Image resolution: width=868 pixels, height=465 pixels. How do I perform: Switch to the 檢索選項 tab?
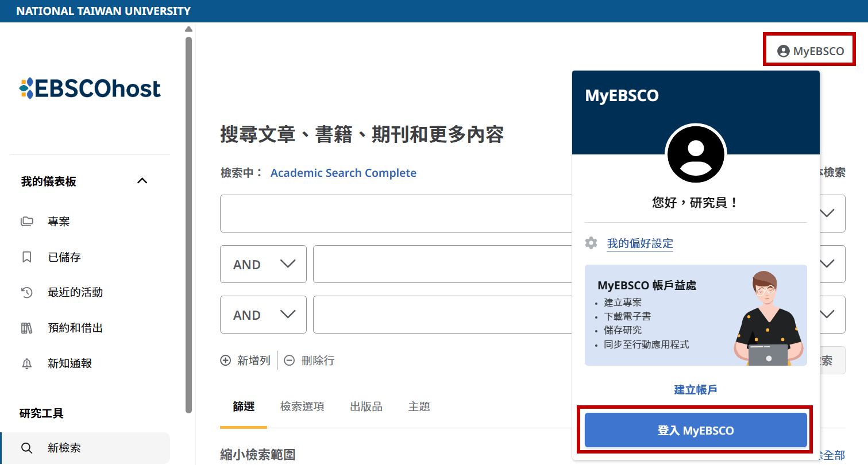click(302, 406)
